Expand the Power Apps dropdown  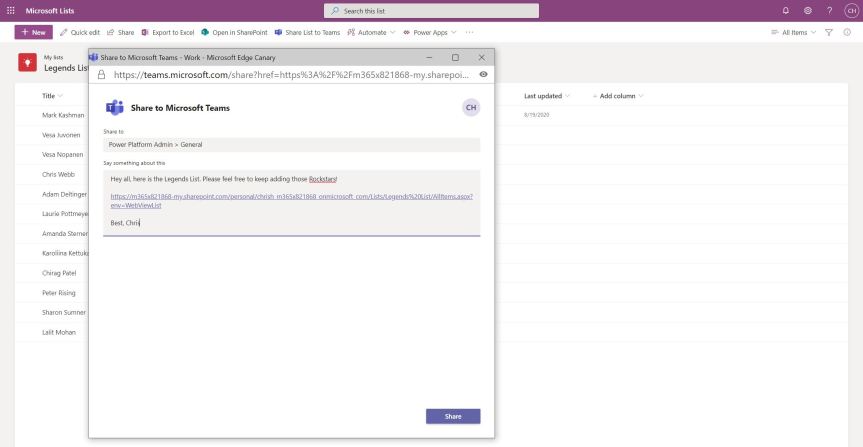click(430, 32)
